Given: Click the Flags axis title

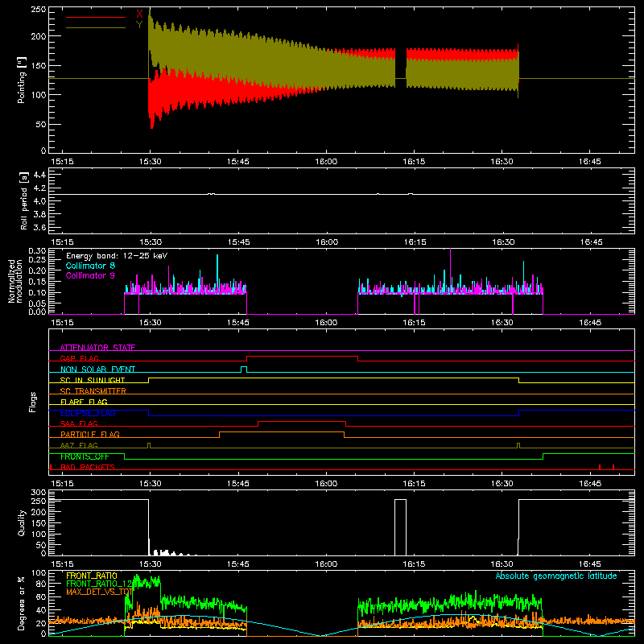Looking at the screenshot, I should pyautogui.click(x=32, y=402).
